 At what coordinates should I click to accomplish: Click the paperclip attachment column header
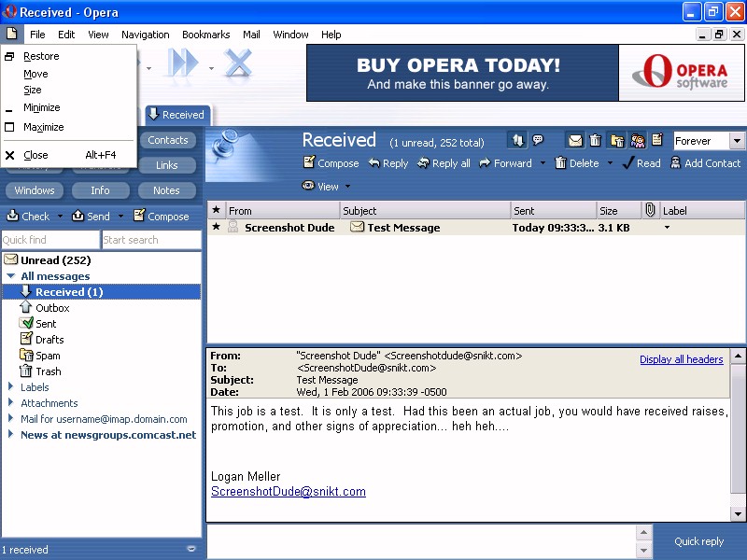point(650,210)
